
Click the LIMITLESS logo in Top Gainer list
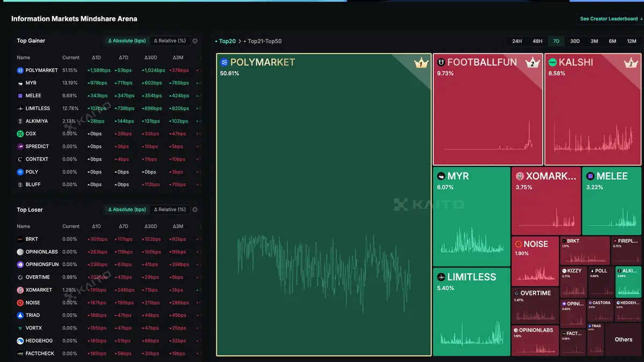coord(20,108)
